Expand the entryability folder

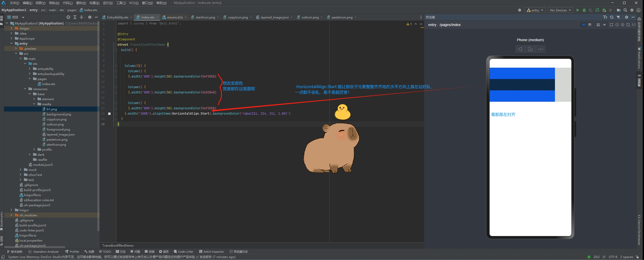click(30, 69)
